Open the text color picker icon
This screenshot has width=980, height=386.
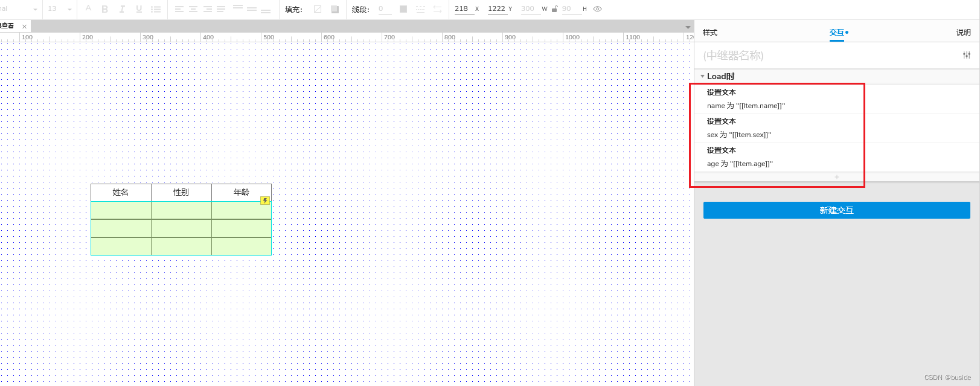[88, 9]
